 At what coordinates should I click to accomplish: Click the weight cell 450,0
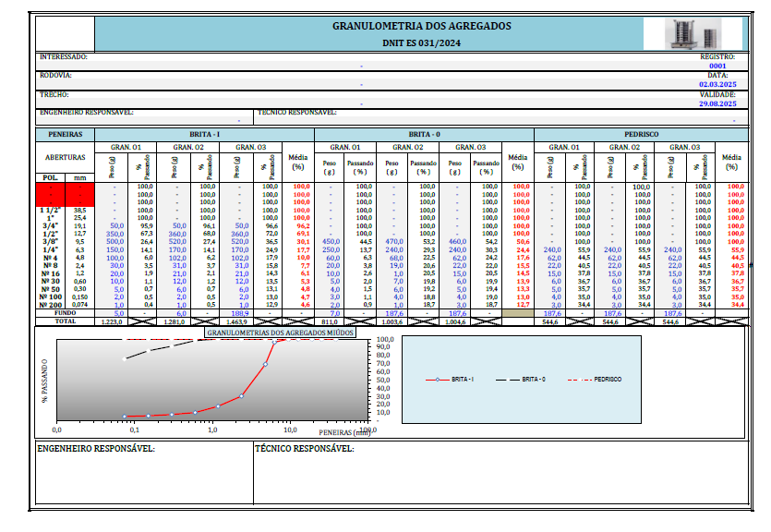click(x=331, y=242)
